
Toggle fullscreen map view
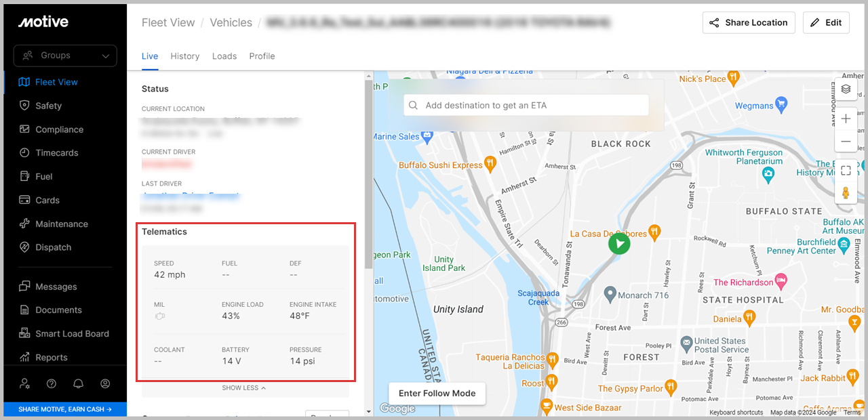[x=846, y=170]
